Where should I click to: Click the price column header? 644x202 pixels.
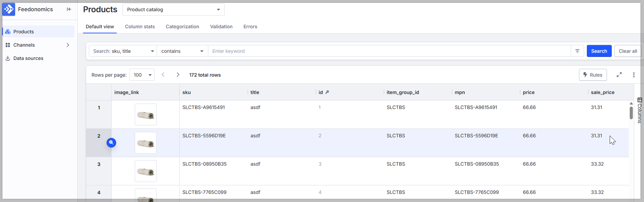point(528,92)
